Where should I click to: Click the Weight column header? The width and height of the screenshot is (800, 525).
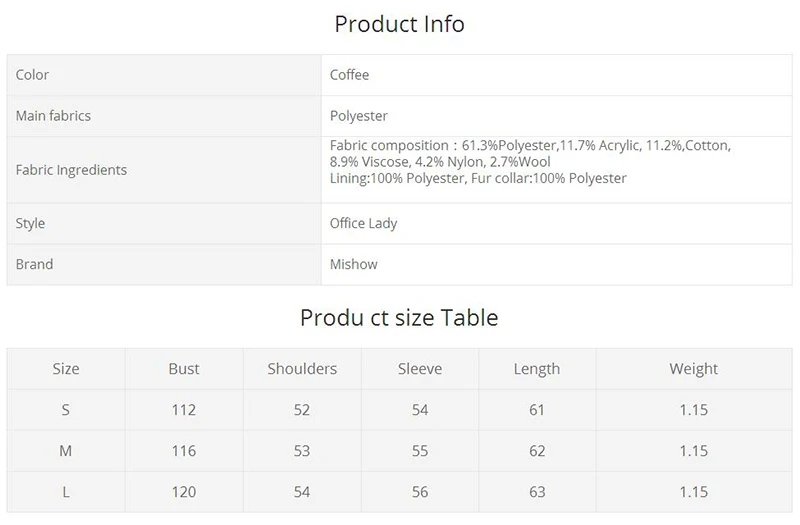[694, 369]
